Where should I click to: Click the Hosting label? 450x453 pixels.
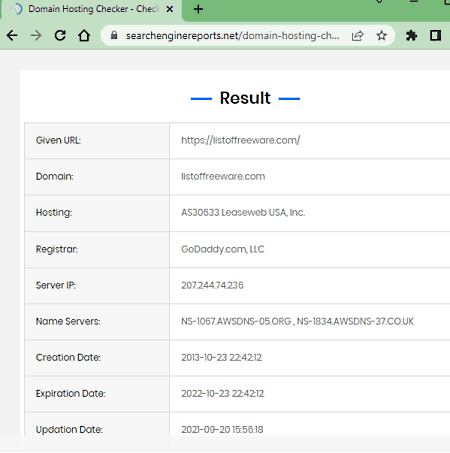coord(54,213)
